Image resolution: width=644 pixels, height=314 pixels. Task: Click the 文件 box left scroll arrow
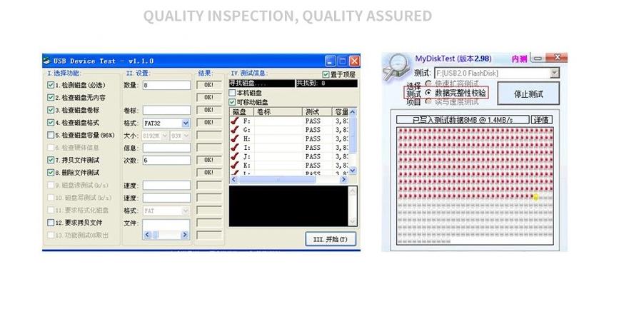(148, 235)
